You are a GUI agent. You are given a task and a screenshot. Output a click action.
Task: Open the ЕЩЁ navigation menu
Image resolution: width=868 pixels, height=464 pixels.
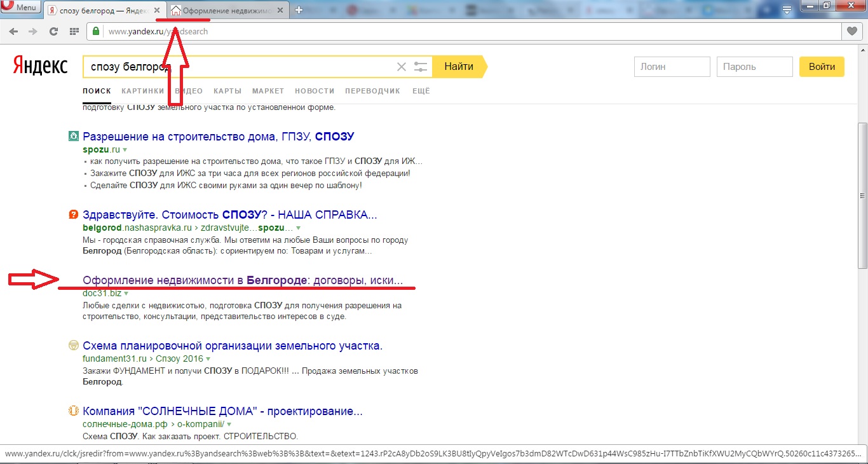point(421,91)
